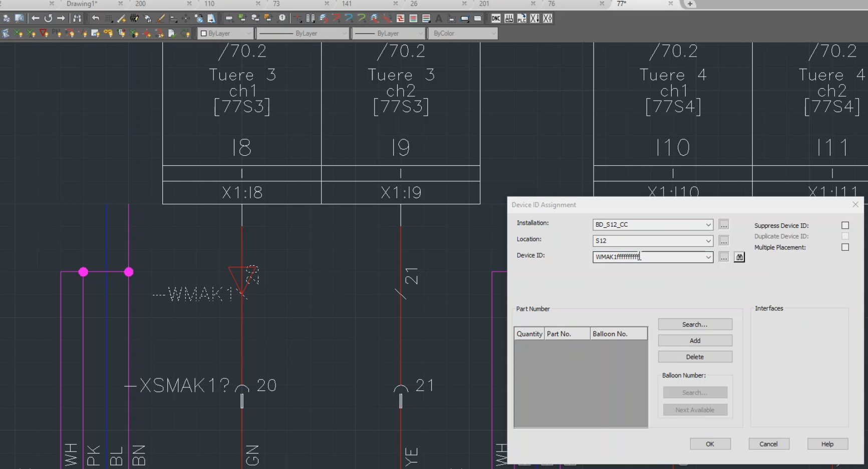Open the Location dropdown S12
This screenshot has height=469, width=868.
click(x=653, y=241)
